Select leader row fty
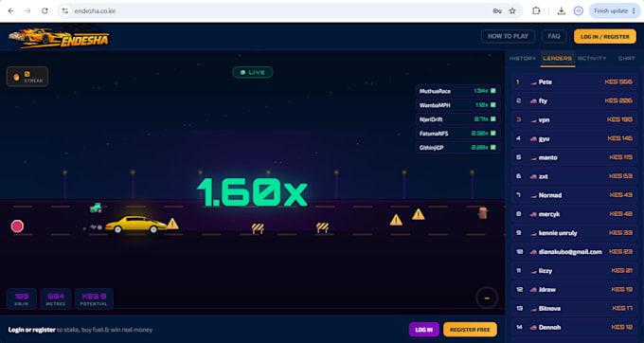This screenshot has height=343, width=644. point(574,100)
